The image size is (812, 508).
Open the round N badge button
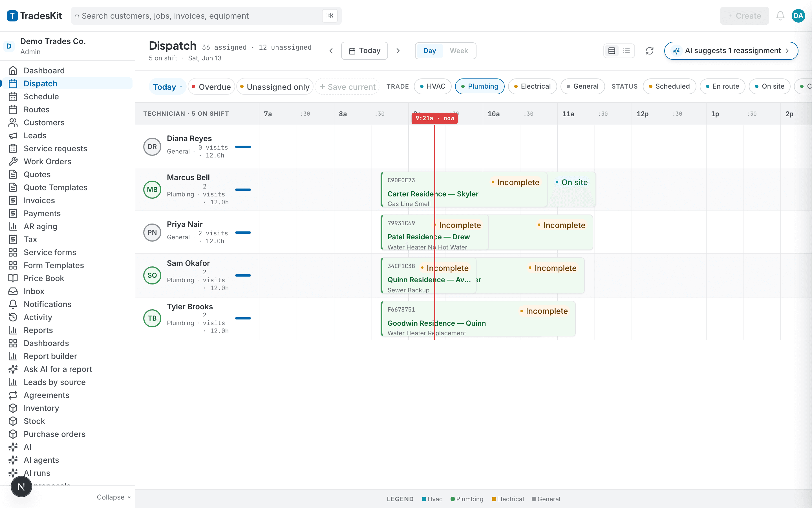(21, 486)
